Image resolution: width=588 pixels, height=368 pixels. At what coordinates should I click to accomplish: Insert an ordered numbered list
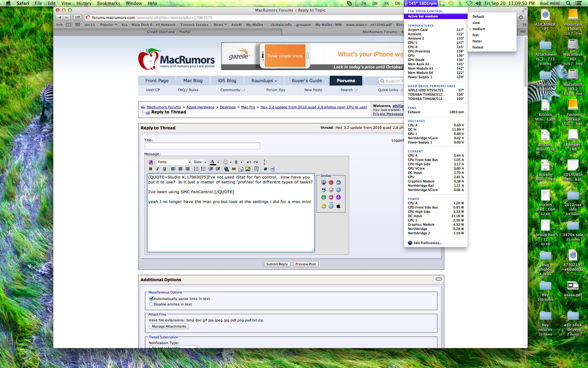tap(196, 169)
